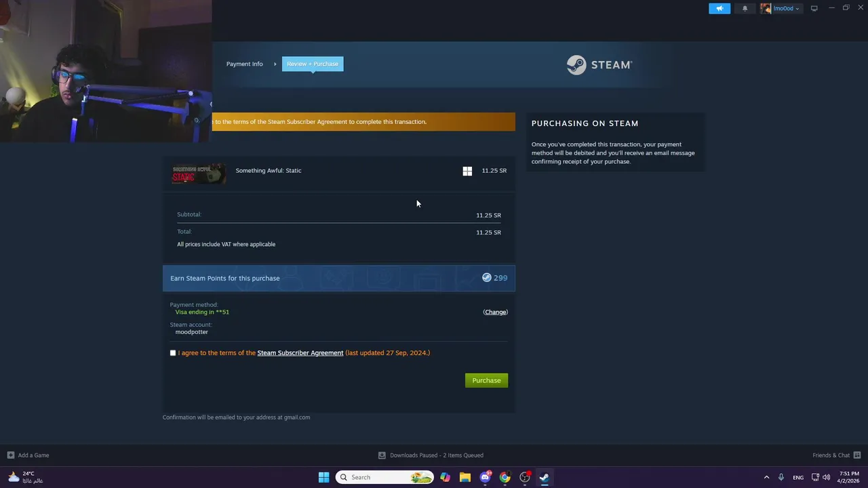Click the PURCHASING ON STEAM heading
Image resolution: width=868 pixels, height=488 pixels.
[x=585, y=123]
